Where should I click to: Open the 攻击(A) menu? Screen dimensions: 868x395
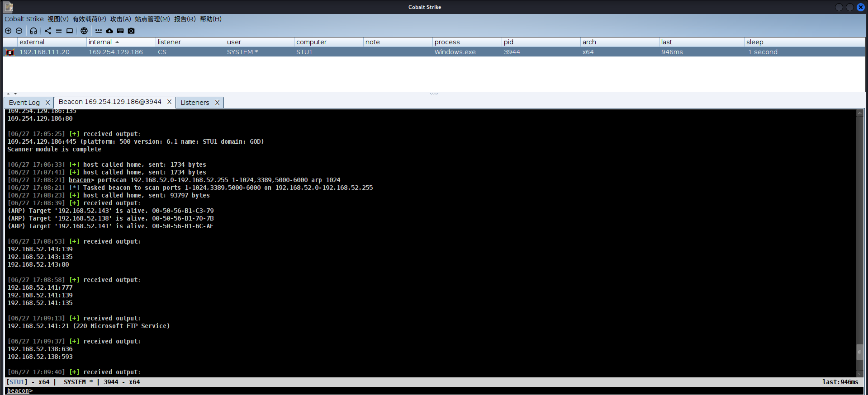point(120,19)
